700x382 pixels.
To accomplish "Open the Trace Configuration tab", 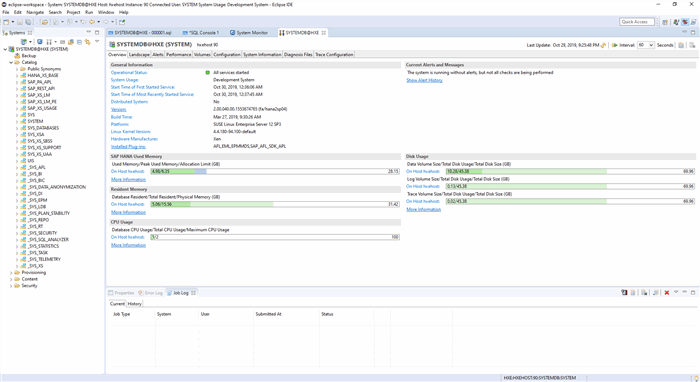I will [334, 54].
